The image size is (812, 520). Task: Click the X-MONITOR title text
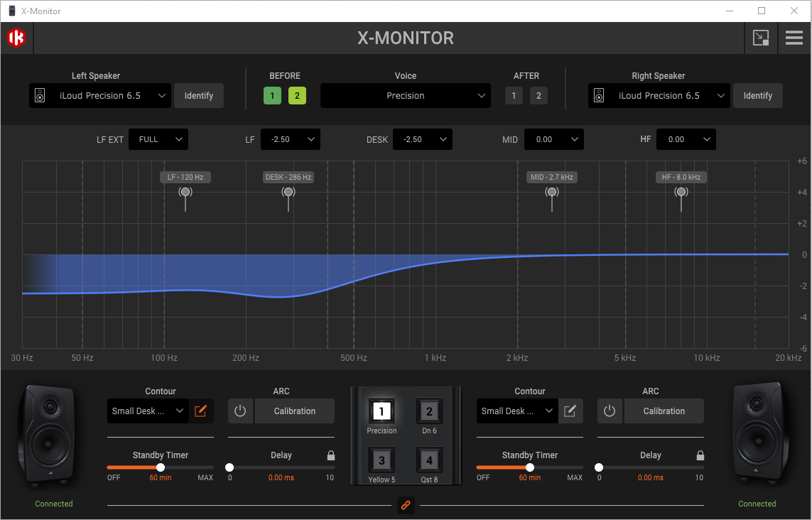(406, 38)
